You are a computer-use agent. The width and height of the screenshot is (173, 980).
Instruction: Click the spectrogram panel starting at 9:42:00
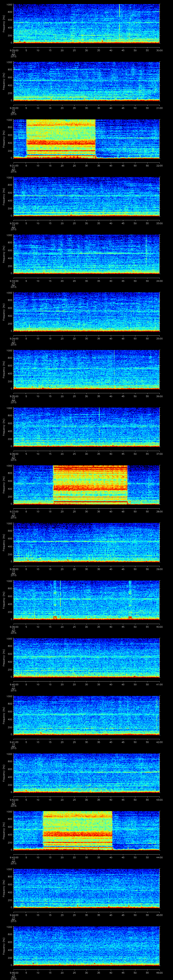coord(87,773)
